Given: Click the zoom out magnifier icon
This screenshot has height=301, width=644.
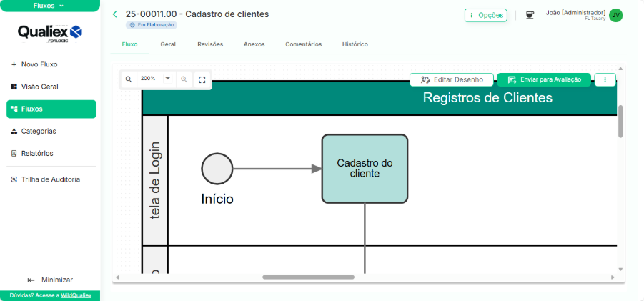Looking at the screenshot, I should click(x=129, y=79).
